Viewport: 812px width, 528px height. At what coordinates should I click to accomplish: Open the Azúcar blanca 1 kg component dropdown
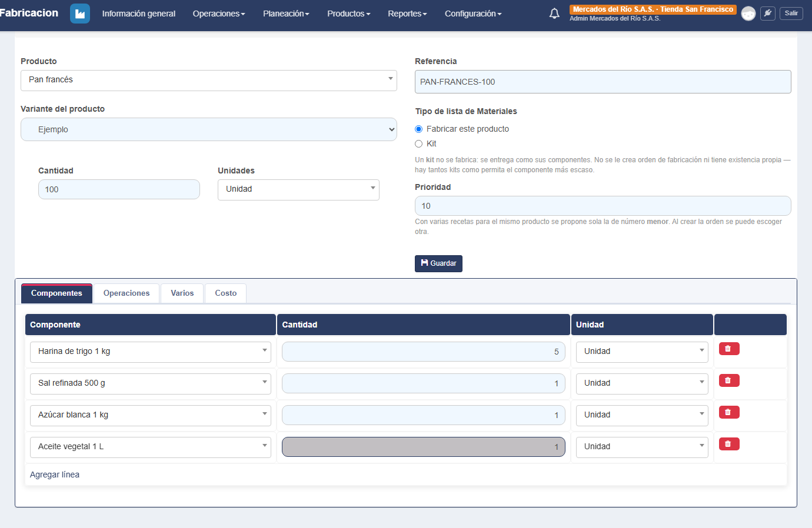[x=151, y=416]
